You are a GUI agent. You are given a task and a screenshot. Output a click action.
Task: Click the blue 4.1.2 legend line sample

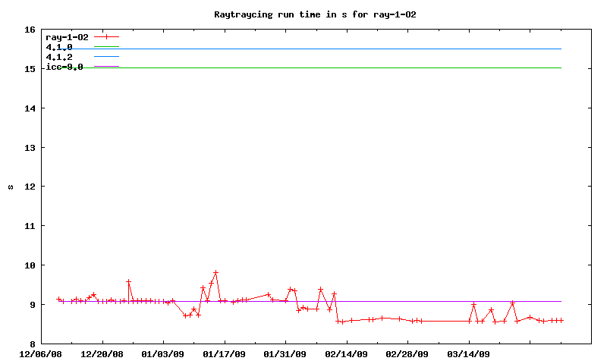[x=107, y=57]
